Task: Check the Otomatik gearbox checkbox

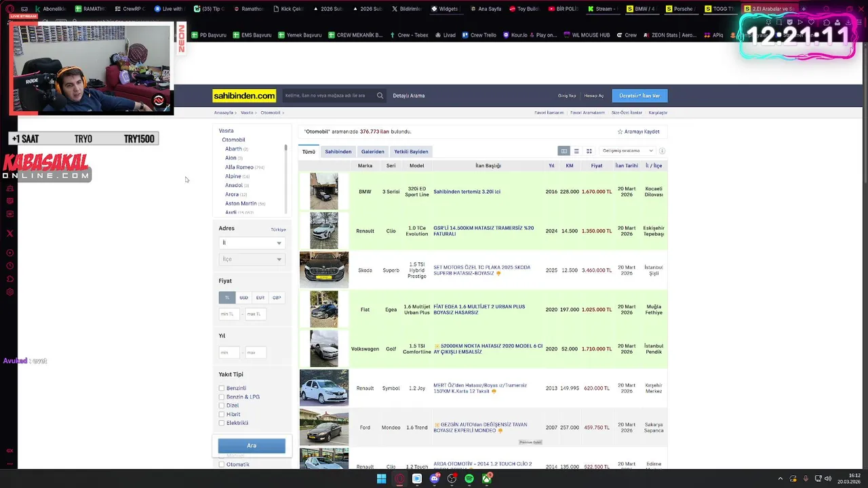Action: 221,464
